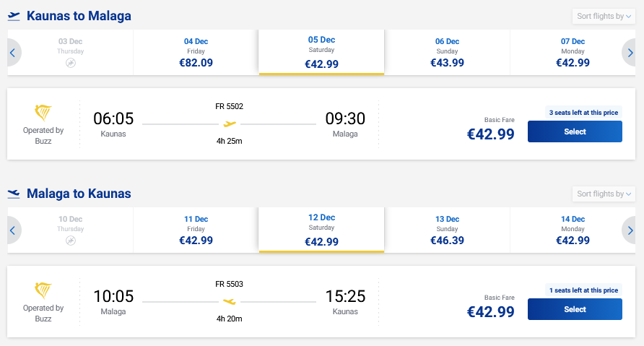The image size is (644, 346).
Task: Click no-flights icon under 03 Dec Thursday
Action: (x=71, y=63)
